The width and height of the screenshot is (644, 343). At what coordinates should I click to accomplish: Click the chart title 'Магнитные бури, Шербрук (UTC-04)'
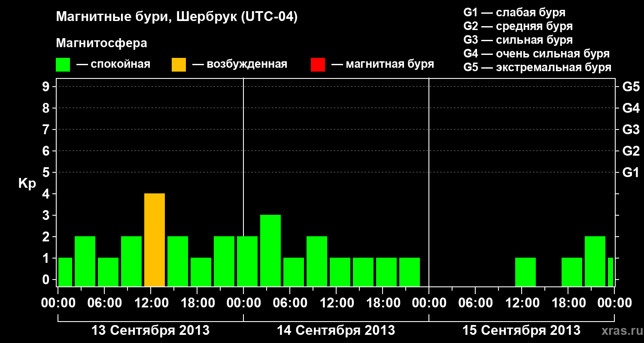tap(177, 18)
